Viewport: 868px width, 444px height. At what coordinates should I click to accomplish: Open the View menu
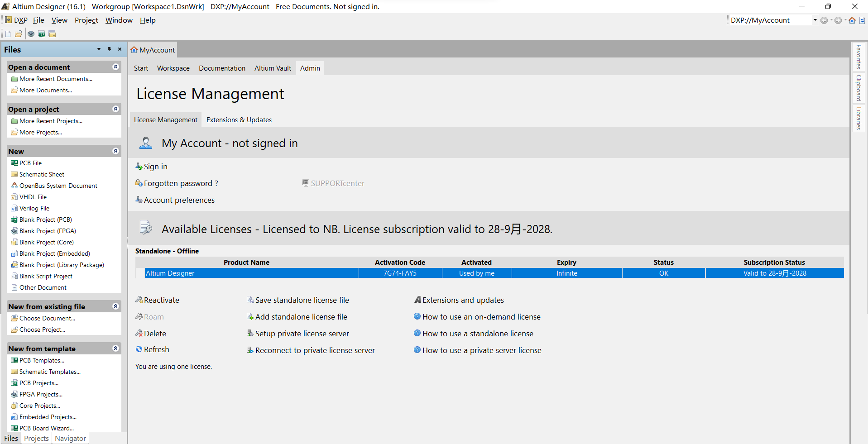point(59,20)
